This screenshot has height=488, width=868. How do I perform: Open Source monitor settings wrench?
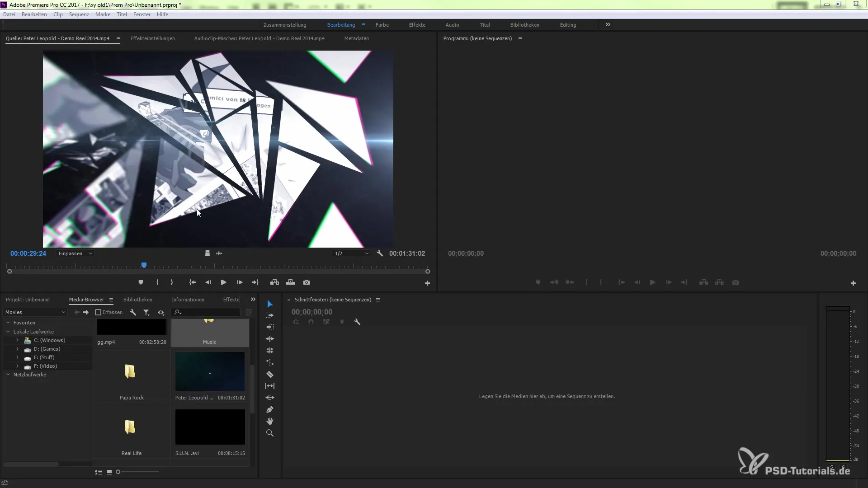(x=380, y=253)
